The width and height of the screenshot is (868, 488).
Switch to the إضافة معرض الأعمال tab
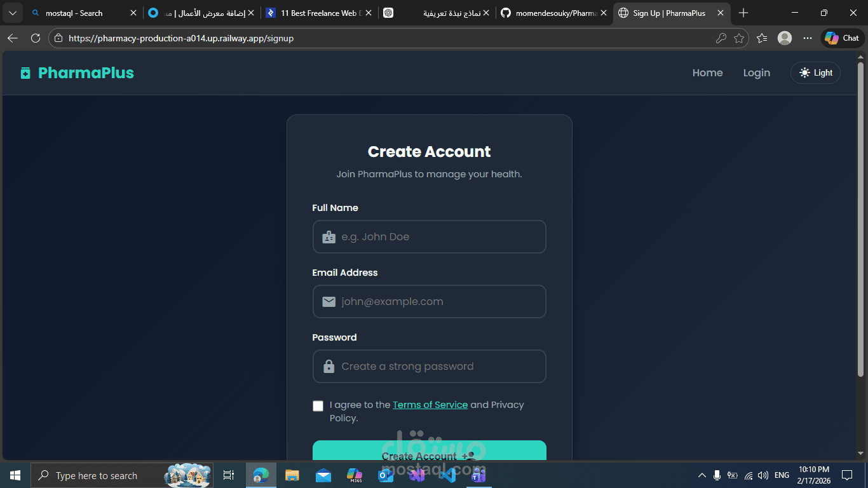(201, 13)
